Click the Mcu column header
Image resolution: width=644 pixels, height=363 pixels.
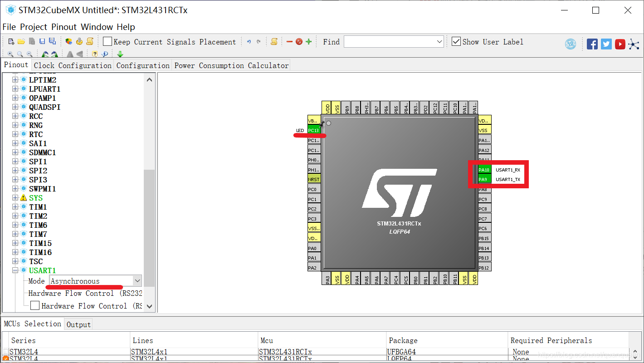pyautogui.click(x=322, y=340)
